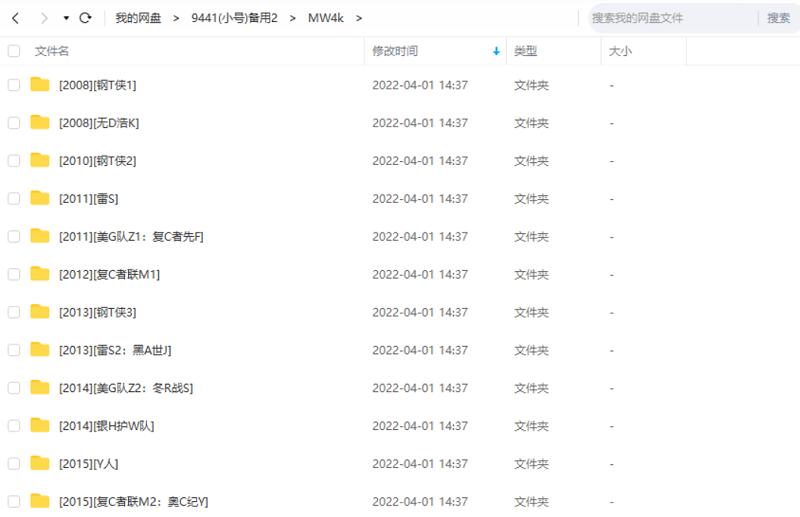Click the folder icon for [2015][Y人]

tap(40, 463)
